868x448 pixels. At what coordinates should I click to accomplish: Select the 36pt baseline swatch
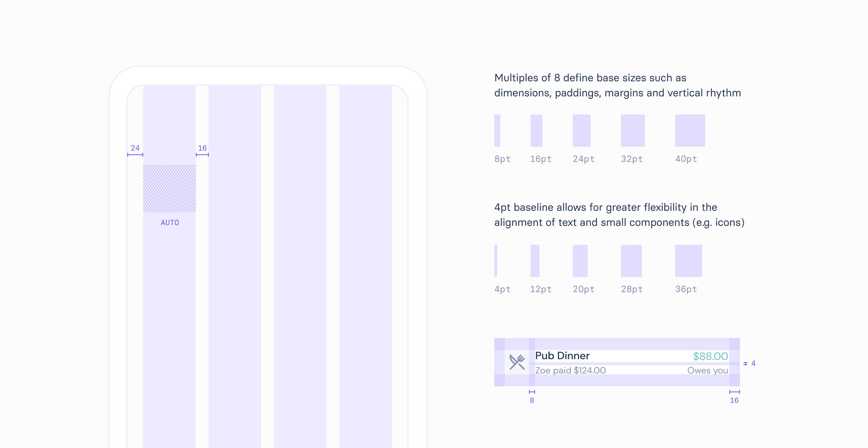coord(688,261)
